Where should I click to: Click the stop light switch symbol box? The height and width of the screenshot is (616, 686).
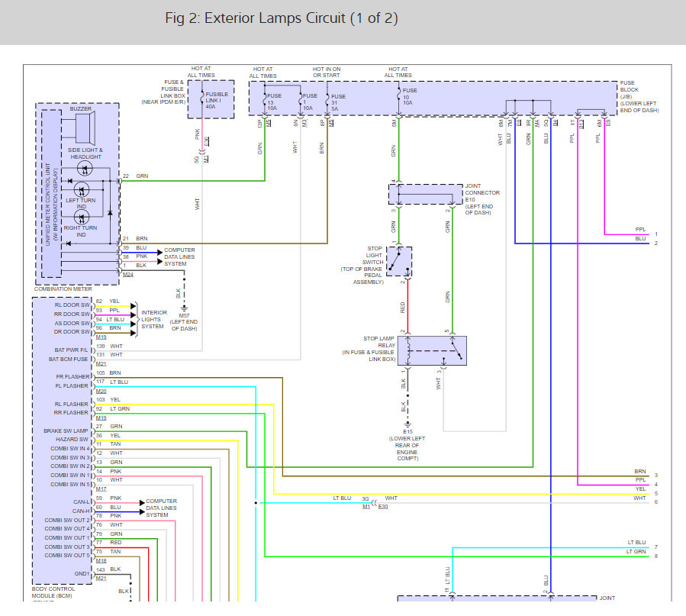399,261
